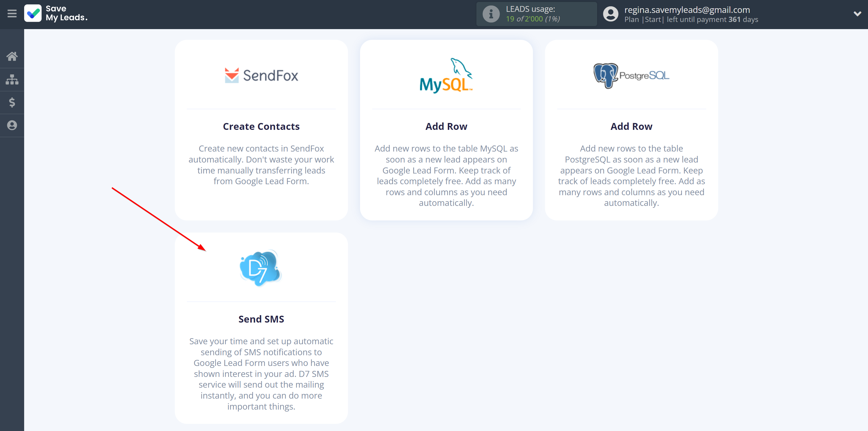This screenshot has width=868, height=431.
Task: Open Send SMS title
Action: coord(261,319)
